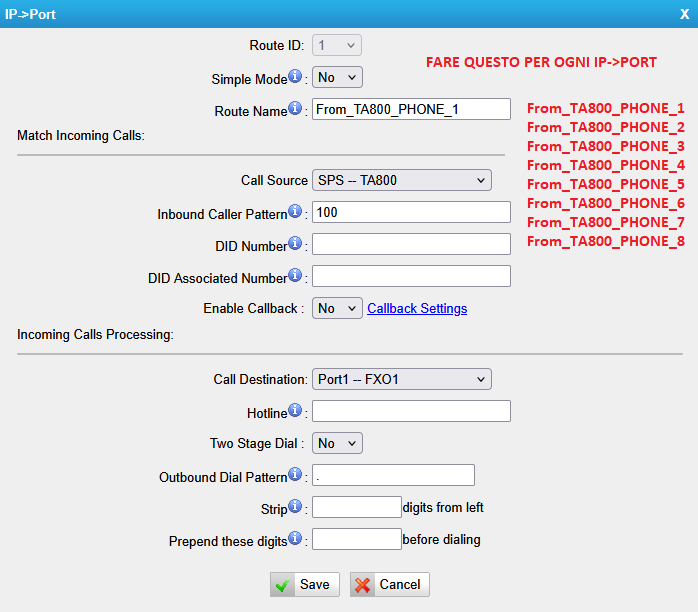Click the Inbound Caller Pattern info icon
The height and width of the screenshot is (612, 698).
[296, 212]
